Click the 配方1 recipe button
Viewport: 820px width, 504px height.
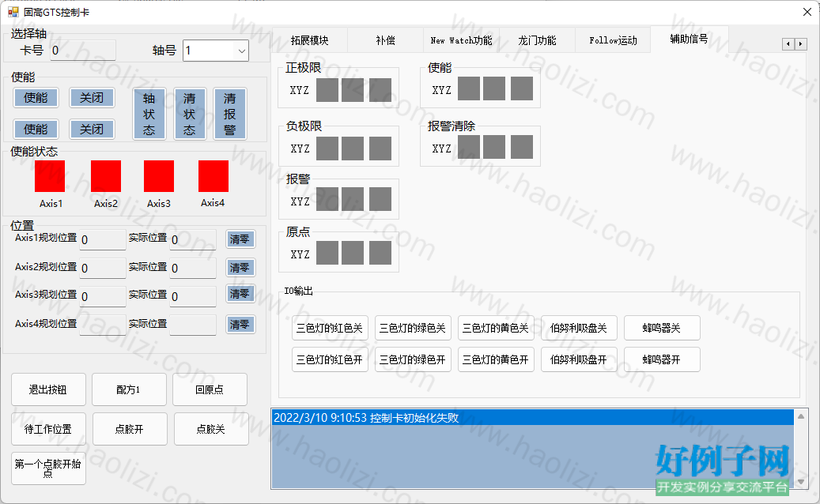click(129, 389)
